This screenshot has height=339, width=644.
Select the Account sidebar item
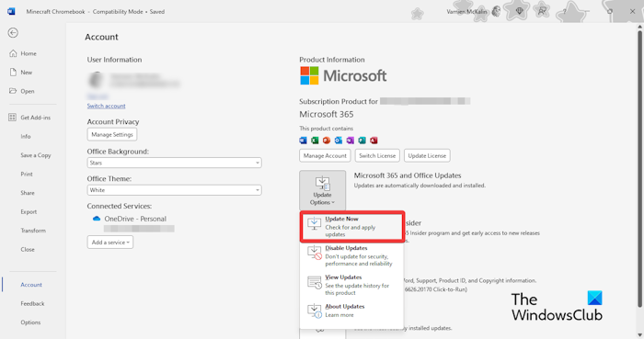click(31, 285)
